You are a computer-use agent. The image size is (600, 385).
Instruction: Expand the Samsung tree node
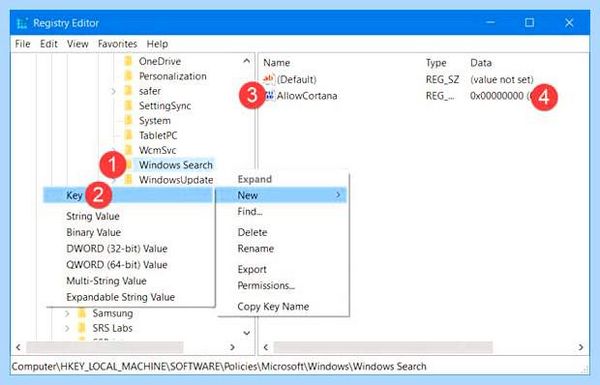[67, 313]
